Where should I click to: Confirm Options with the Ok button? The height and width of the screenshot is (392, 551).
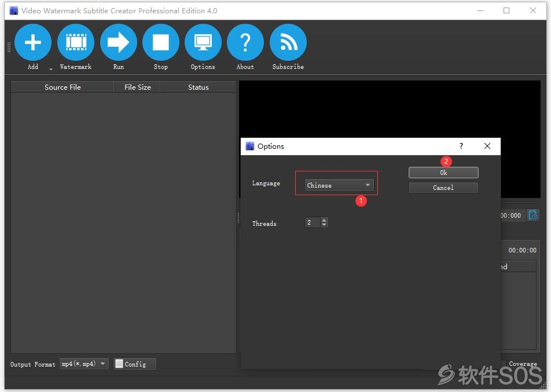click(443, 173)
